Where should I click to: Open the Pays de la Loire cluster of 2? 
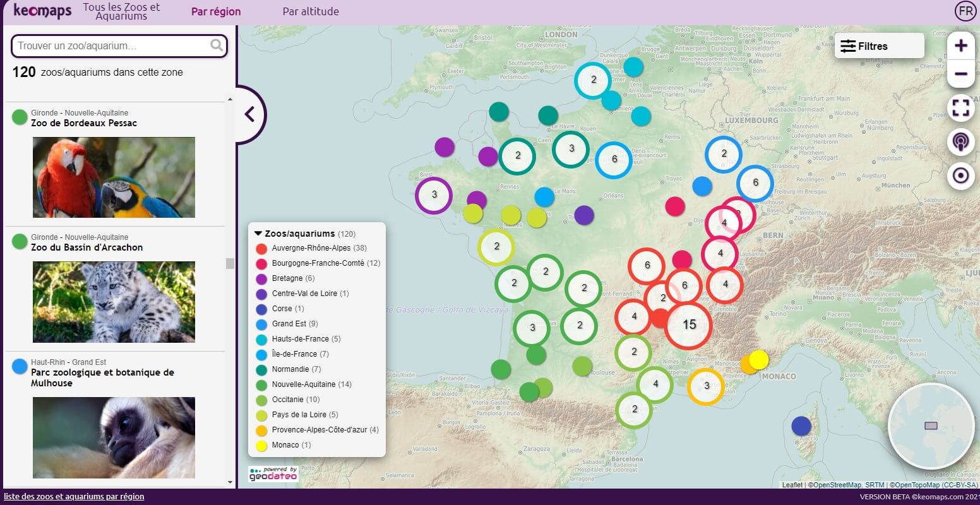point(496,247)
